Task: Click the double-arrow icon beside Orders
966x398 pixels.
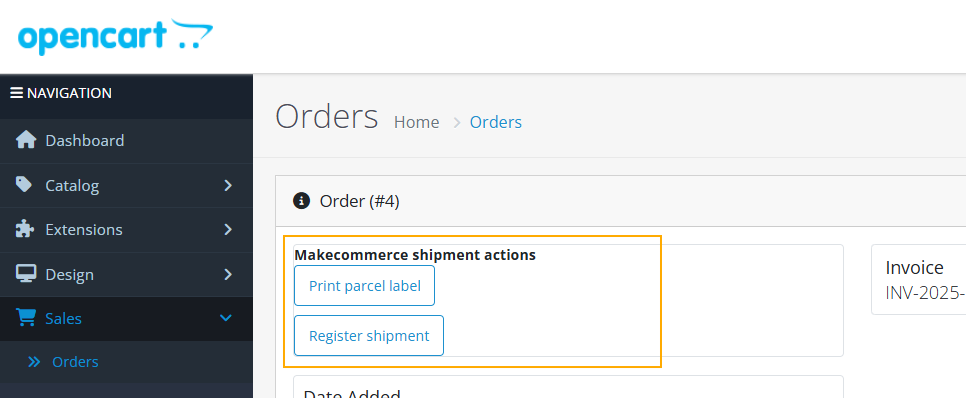Action: (34, 362)
